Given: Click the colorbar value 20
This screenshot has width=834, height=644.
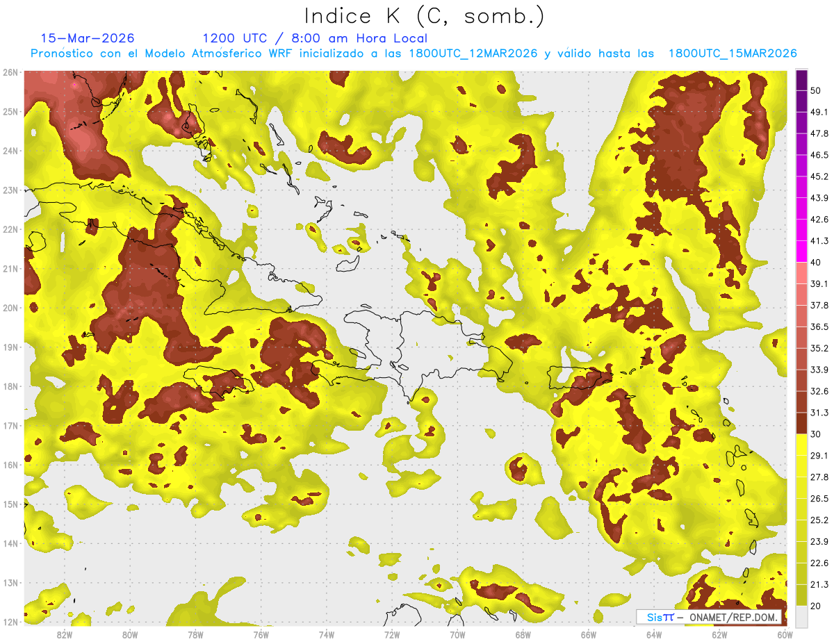Looking at the screenshot, I should 815,606.
